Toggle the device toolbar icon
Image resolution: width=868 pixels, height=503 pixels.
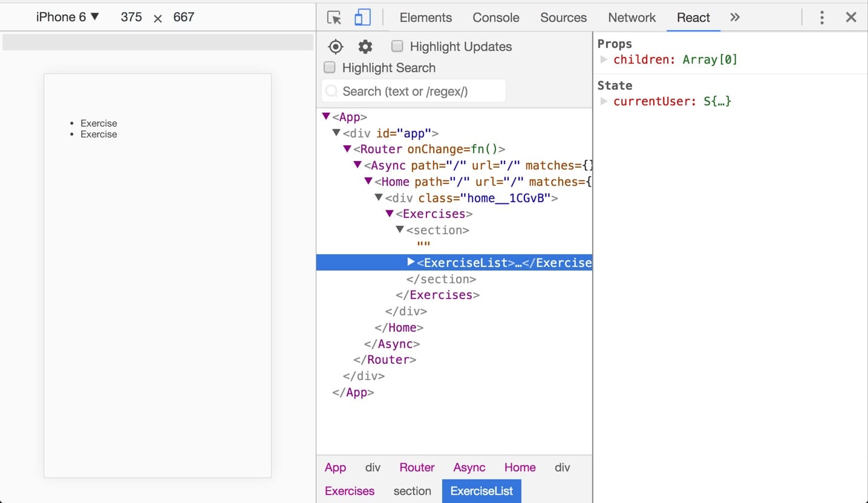[x=362, y=18]
